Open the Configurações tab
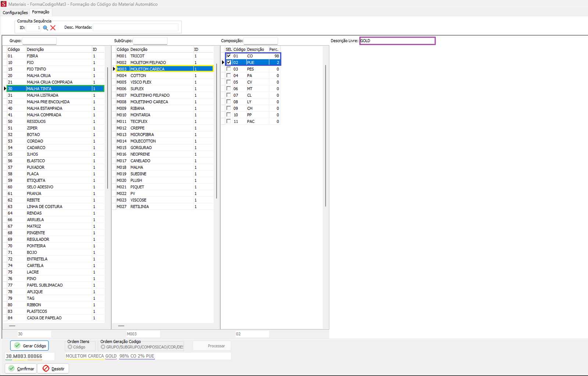The width and height of the screenshot is (588, 376). click(x=15, y=13)
